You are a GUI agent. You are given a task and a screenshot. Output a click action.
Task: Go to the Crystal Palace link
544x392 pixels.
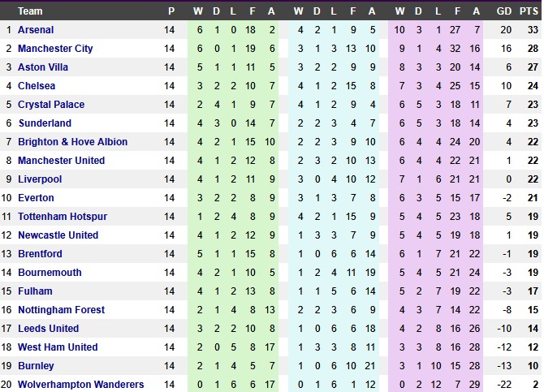point(51,104)
